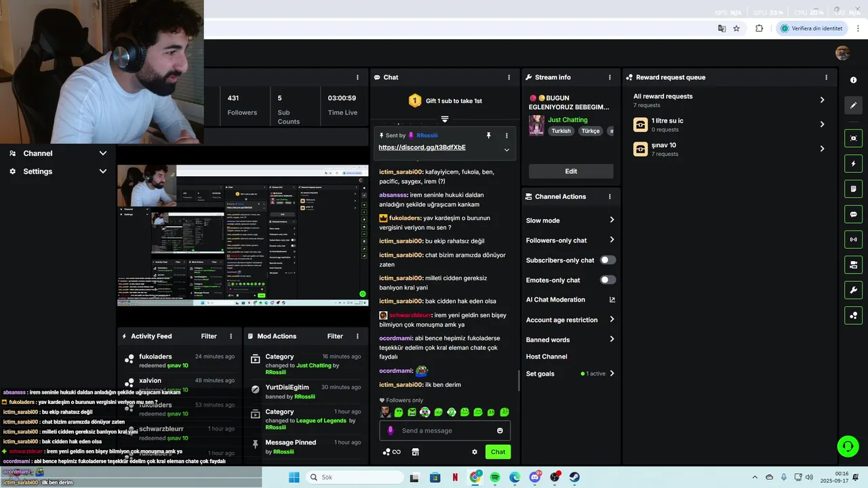
Task: Select Host Channel action
Action: point(547,357)
